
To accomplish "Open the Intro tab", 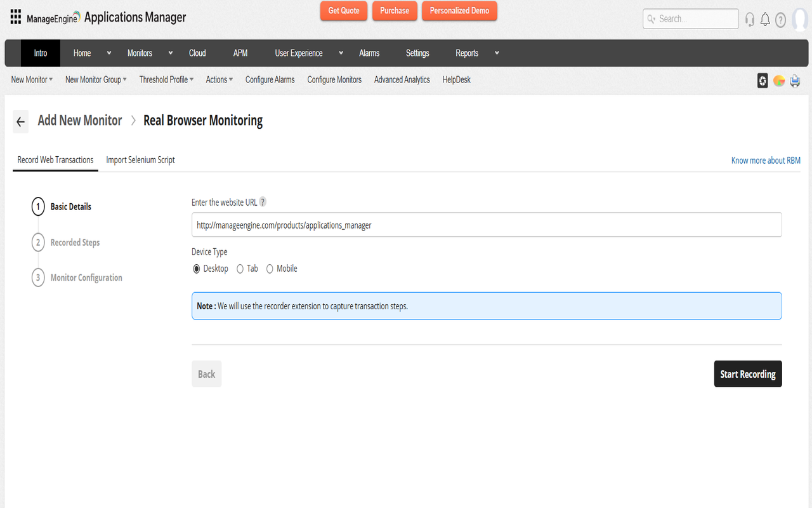I will point(41,53).
